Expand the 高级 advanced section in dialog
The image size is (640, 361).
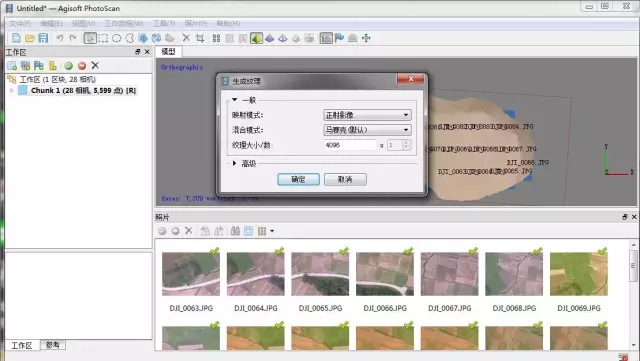tap(234, 163)
